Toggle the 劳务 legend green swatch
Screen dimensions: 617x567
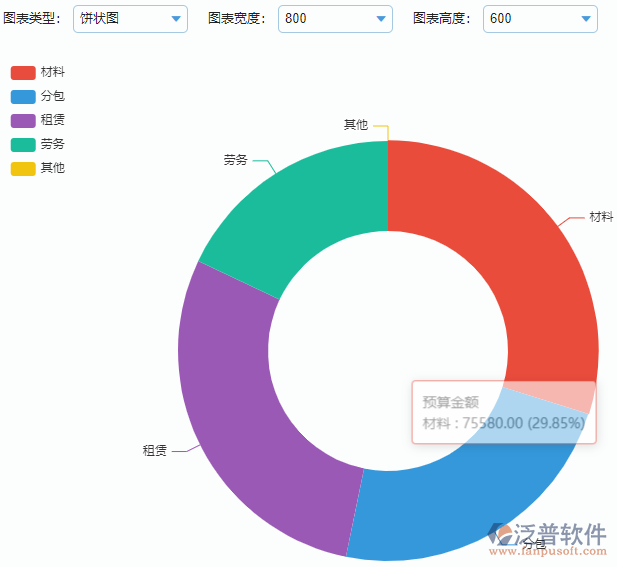(23, 144)
